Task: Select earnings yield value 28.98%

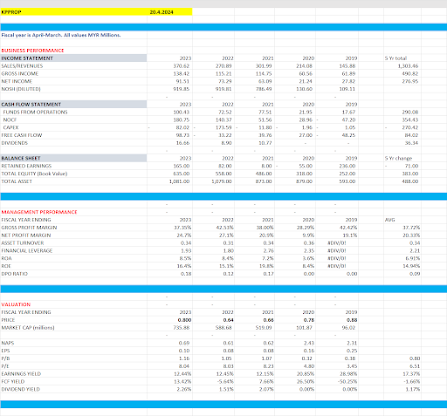Action: (x=349, y=374)
